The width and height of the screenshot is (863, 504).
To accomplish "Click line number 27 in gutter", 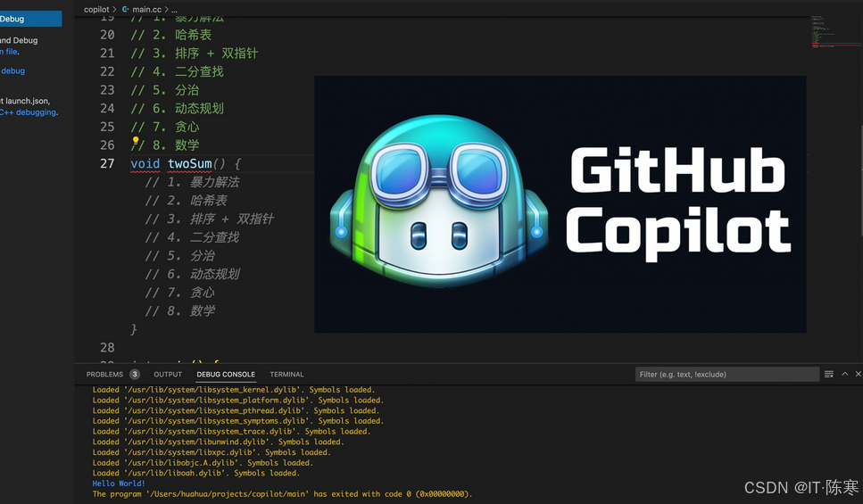I will pyautogui.click(x=107, y=163).
